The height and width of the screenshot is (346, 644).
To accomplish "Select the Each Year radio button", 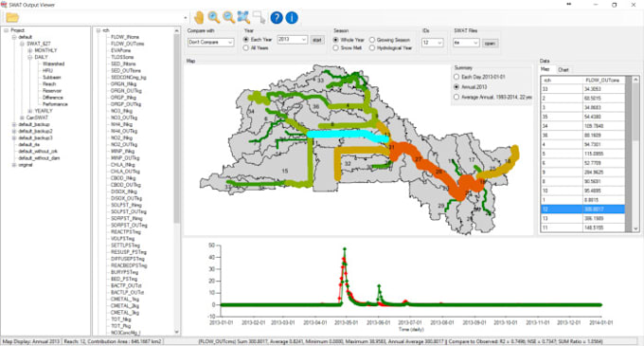I will pos(246,40).
